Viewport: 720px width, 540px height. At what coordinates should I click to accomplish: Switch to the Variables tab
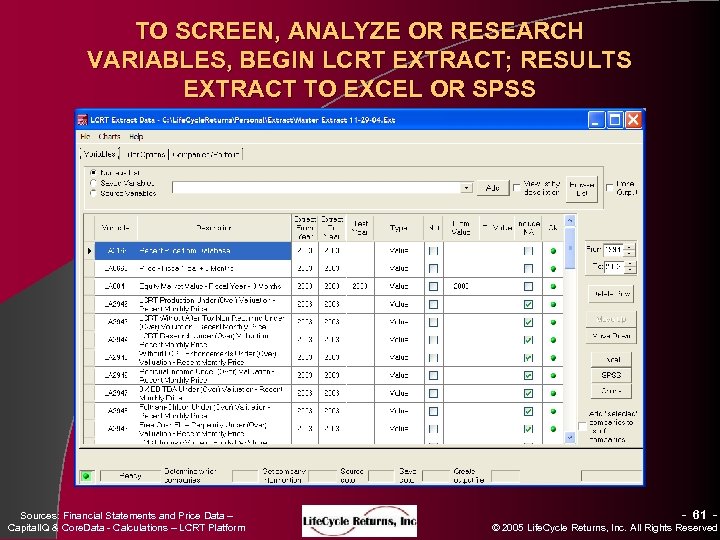pyautogui.click(x=100, y=154)
